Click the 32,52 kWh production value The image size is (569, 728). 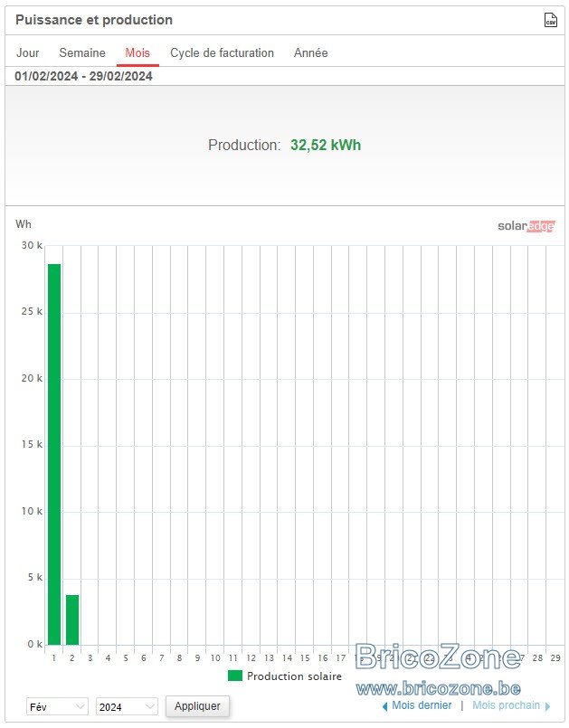pos(326,145)
